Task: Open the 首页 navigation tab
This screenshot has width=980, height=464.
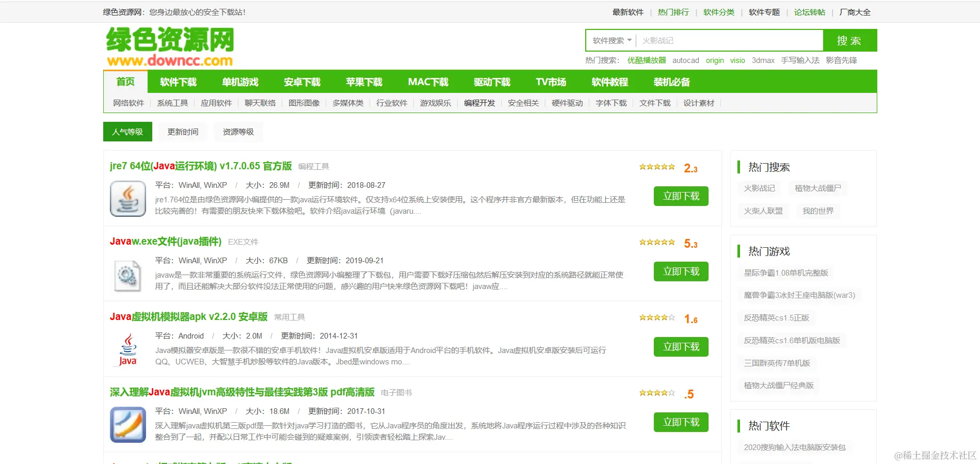Action: pos(125,82)
